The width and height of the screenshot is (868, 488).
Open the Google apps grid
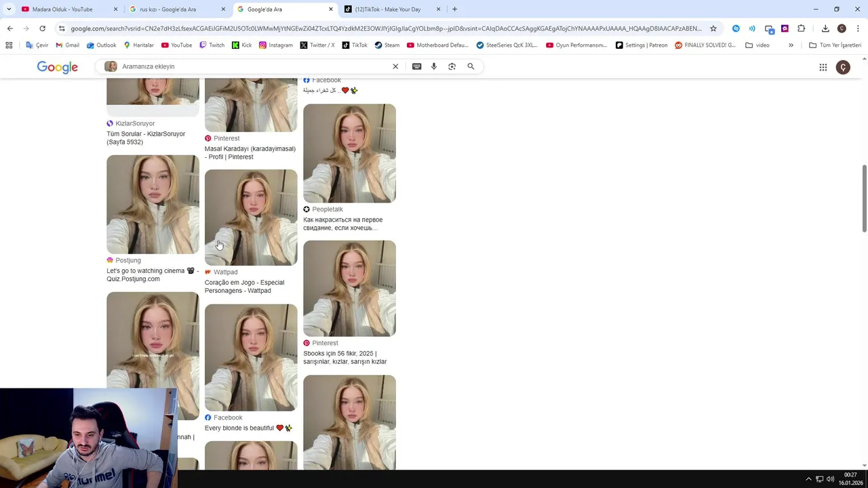click(x=823, y=67)
